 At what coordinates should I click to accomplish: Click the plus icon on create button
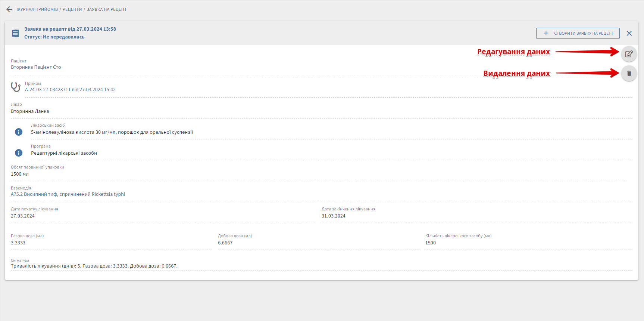pos(546,33)
